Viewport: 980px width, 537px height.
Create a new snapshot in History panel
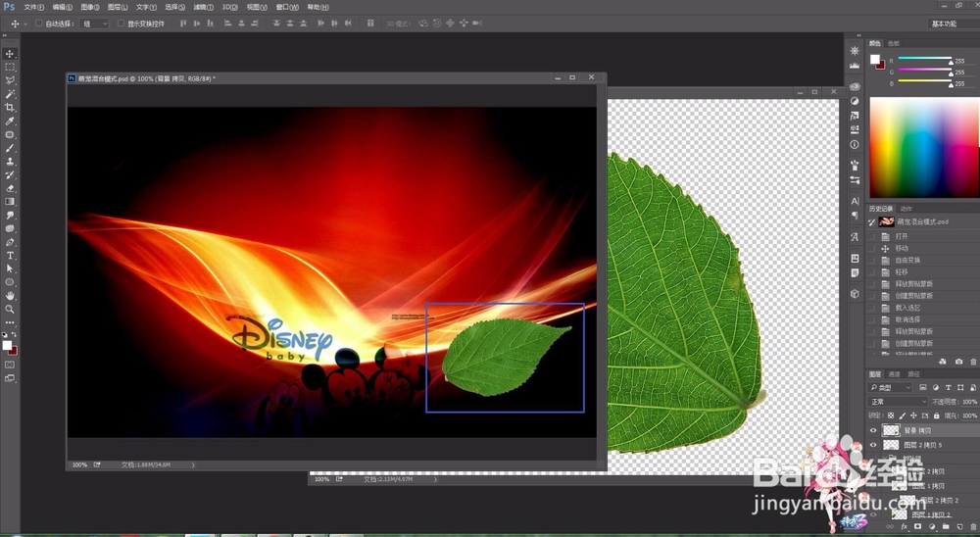tap(958, 362)
